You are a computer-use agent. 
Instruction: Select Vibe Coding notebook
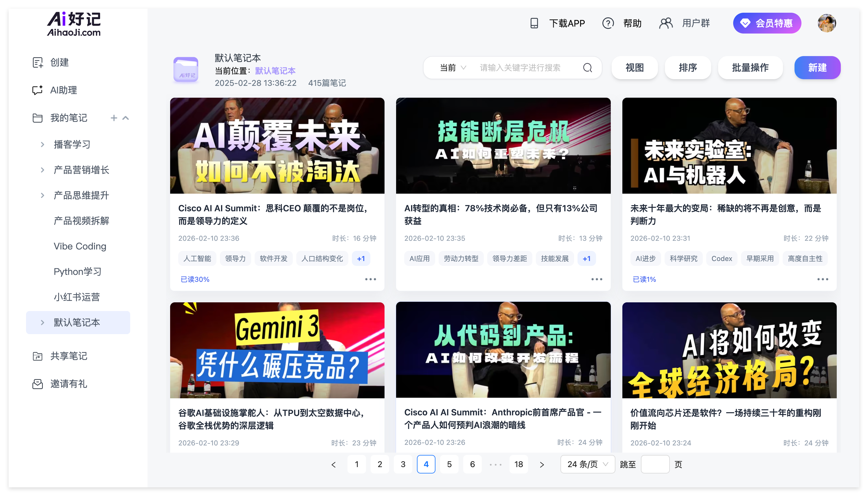tap(80, 246)
